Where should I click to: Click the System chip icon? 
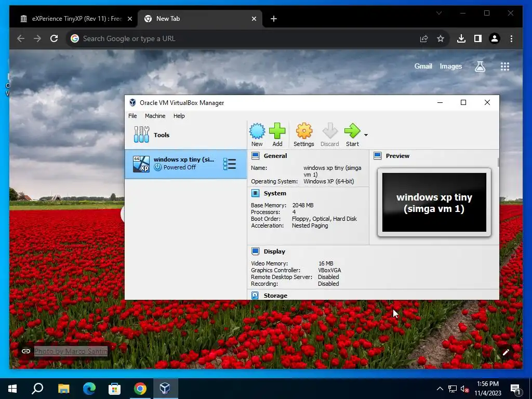pos(255,193)
